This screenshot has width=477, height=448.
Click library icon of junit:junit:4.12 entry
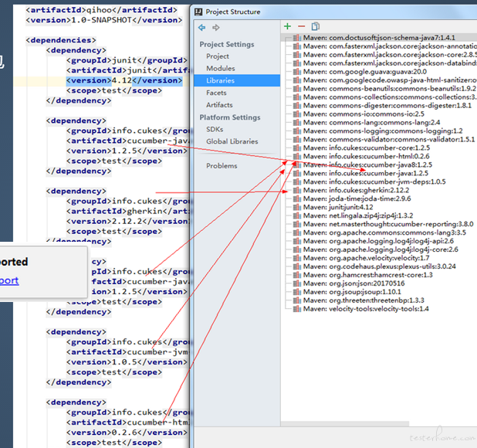[297, 207]
